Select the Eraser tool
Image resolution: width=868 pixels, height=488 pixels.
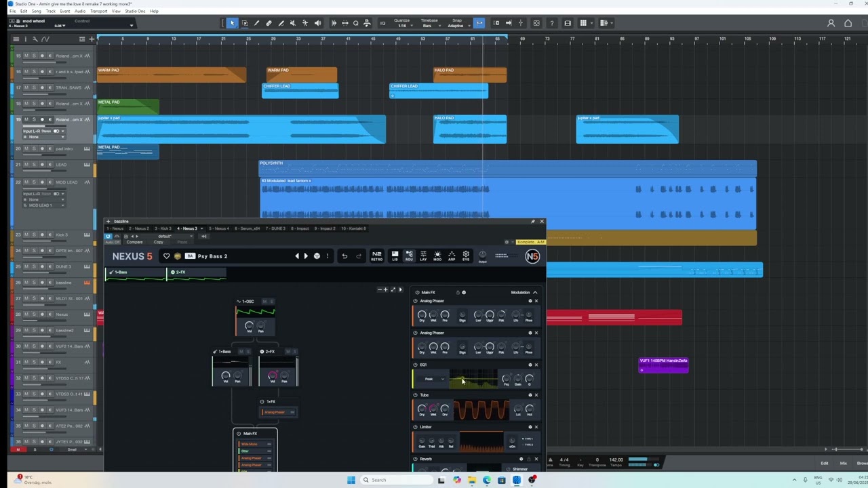(x=269, y=23)
